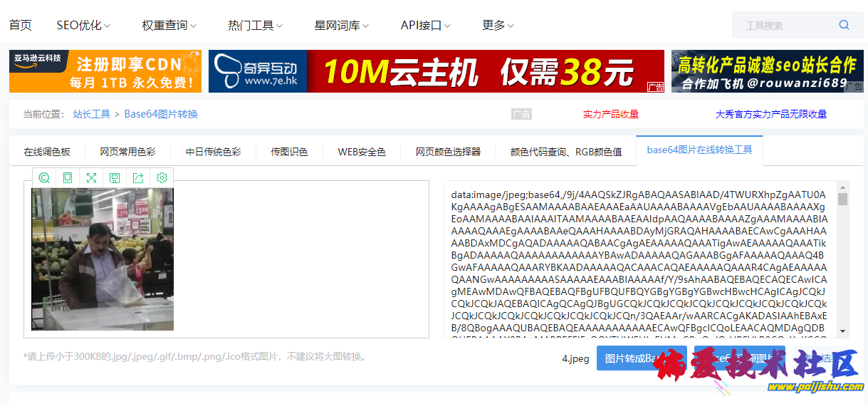Click the save disk icon in image toolbar
Screen dimensions: 868x404
pyautogui.click(x=115, y=177)
